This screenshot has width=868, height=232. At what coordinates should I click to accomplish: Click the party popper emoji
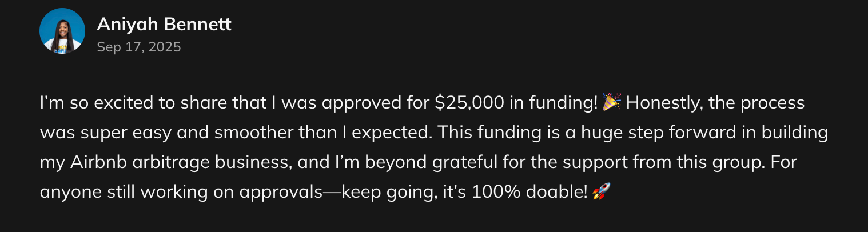612,103
